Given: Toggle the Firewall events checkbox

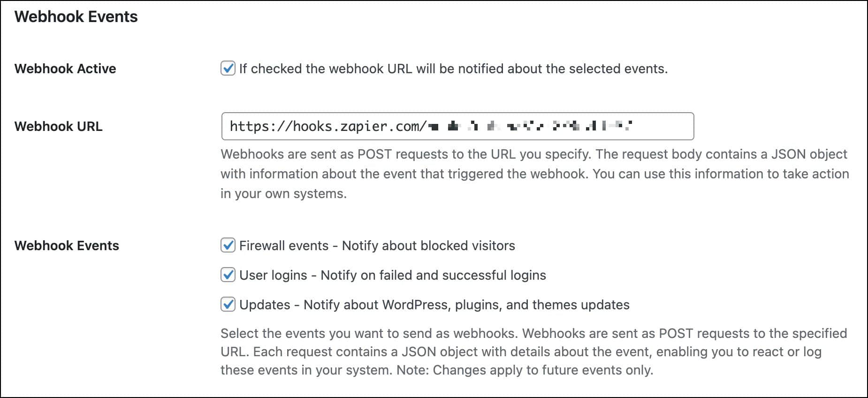Looking at the screenshot, I should click(228, 245).
